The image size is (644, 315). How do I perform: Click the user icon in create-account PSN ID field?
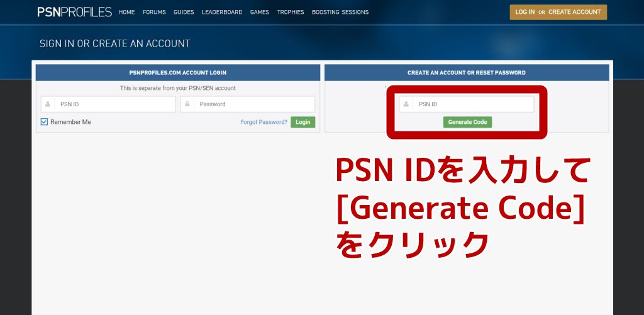click(x=406, y=104)
